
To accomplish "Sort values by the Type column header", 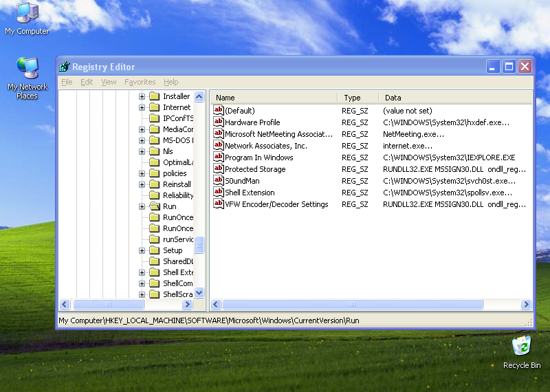I will 358,98.
